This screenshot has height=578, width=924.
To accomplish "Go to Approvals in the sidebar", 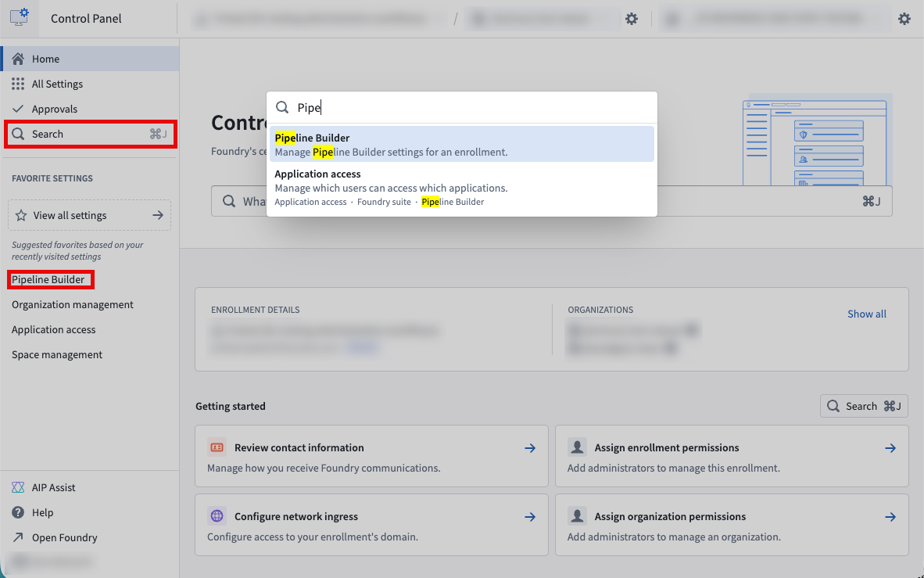I will point(90,109).
